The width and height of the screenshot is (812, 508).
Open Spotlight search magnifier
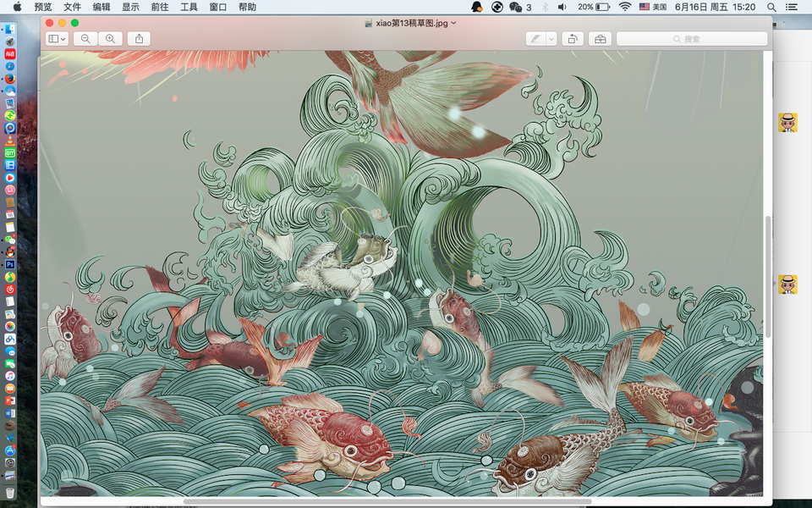click(771, 7)
